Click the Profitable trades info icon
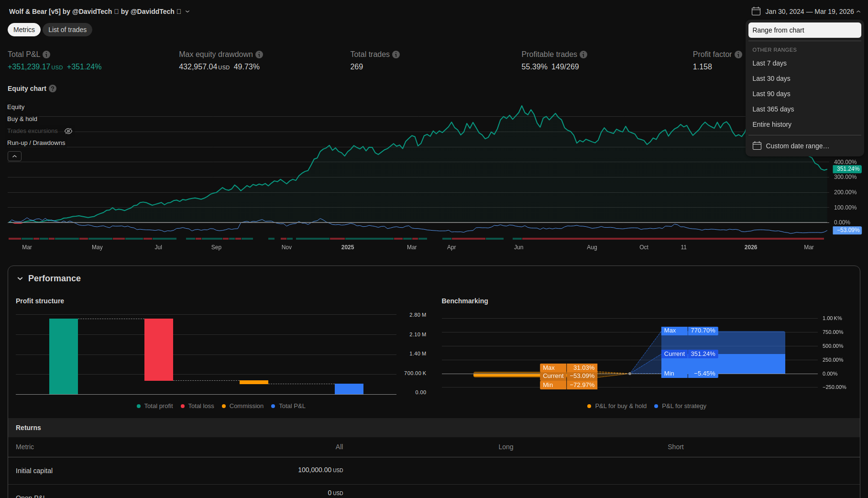 point(583,55)
